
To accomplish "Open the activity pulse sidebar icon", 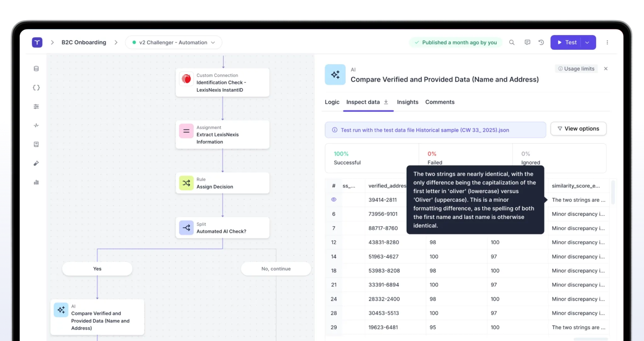I will coord(36,125).
